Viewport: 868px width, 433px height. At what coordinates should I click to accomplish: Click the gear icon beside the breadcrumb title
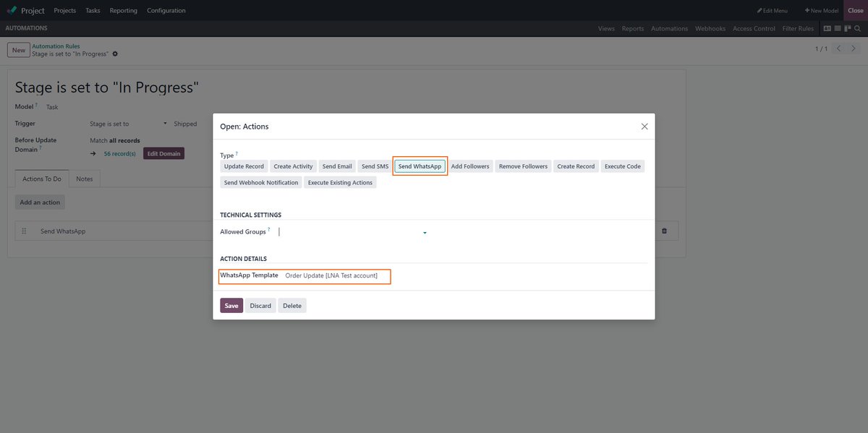tap(115, 54)
